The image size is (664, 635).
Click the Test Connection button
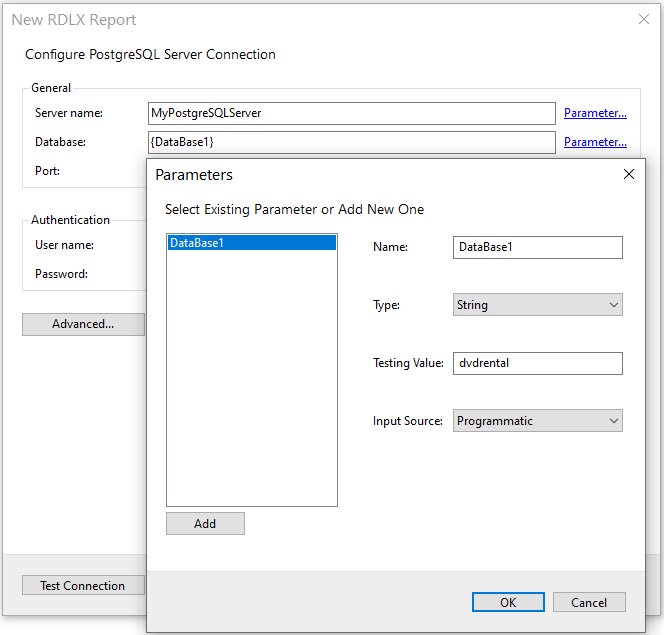(83, 585)
